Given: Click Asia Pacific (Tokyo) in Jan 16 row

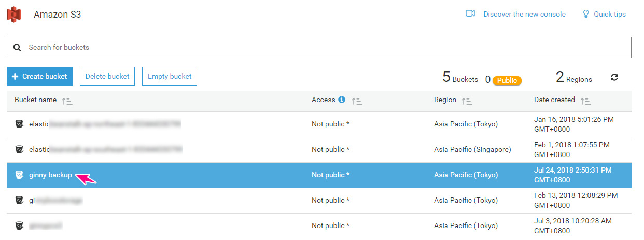Looking at the screenshot, I should (466, 124).
